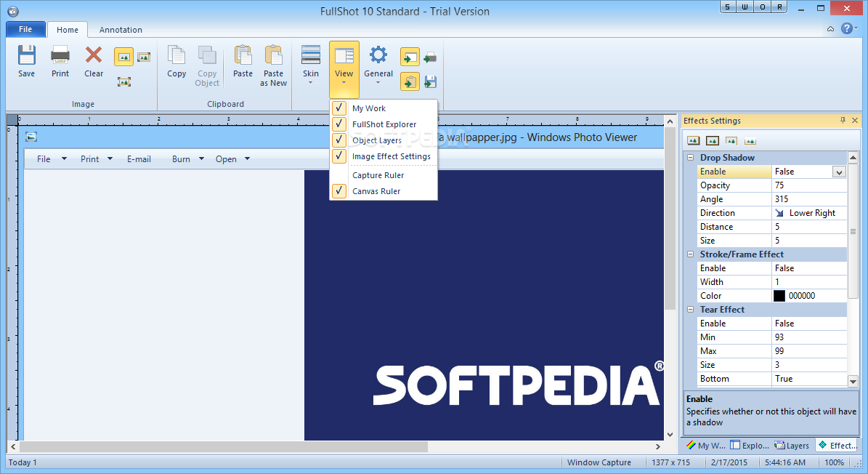Click Window Capture in status bar
Screen dimensions: 868x474
599,462
